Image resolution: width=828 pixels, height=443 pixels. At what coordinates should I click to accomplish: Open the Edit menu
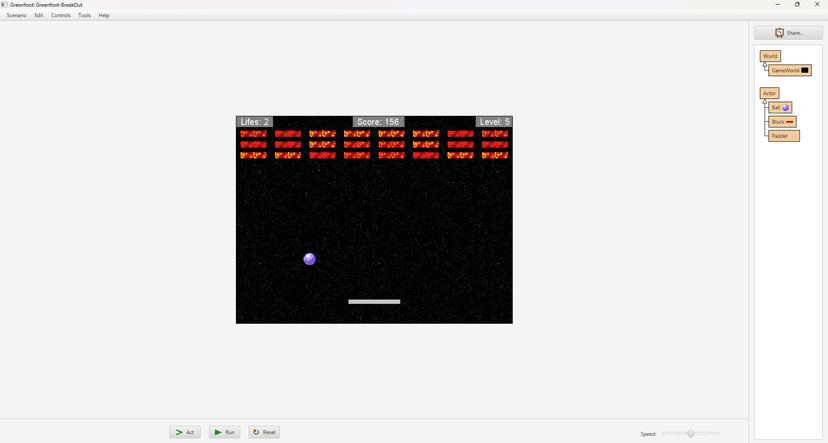(39, 15)
